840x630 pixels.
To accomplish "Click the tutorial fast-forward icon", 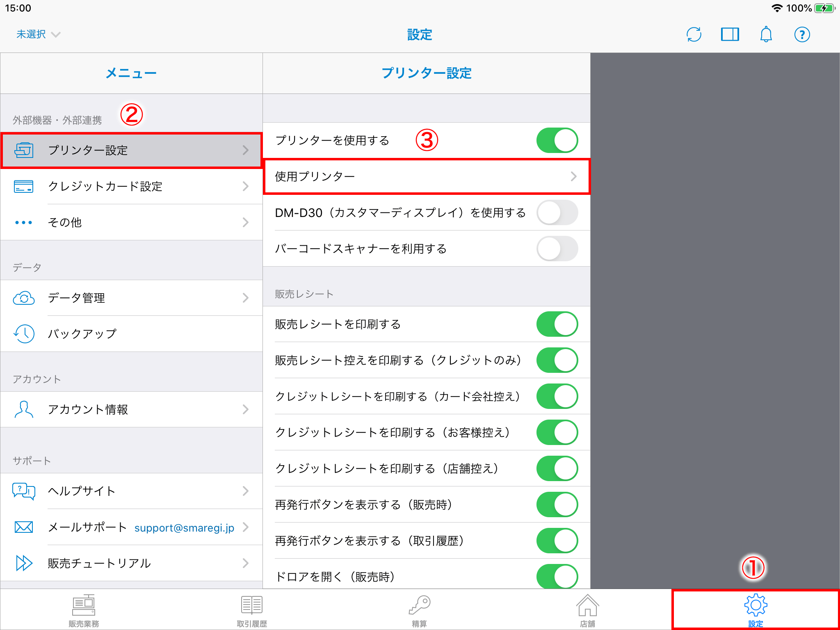I will (x=24, y=563).
